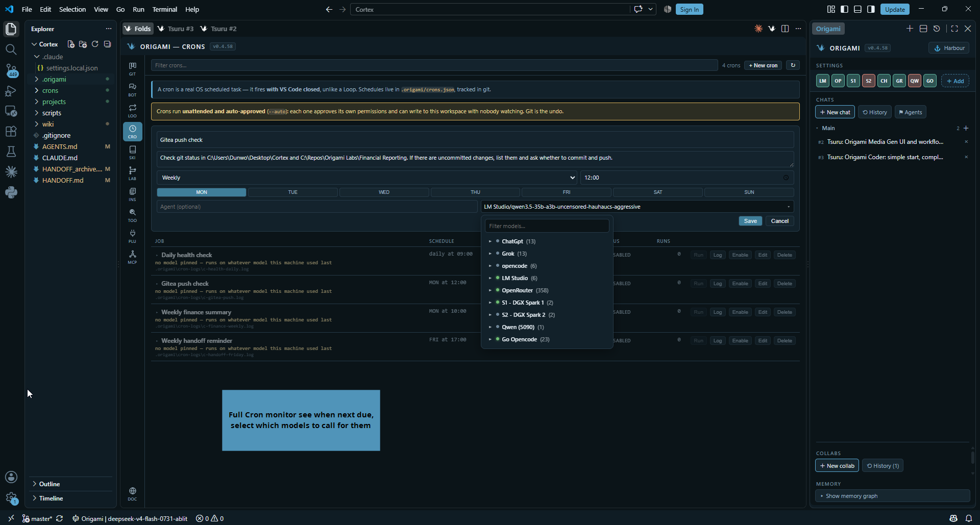Open the Run and Debug view
980x525 pixels.
coord(11,91)
